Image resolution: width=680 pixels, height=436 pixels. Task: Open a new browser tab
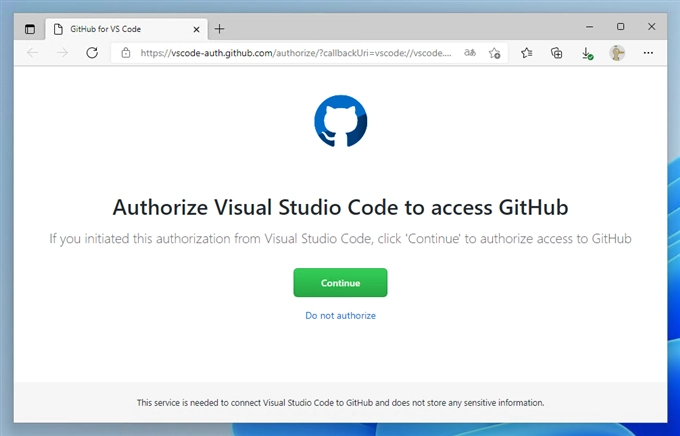click(219, 29)
